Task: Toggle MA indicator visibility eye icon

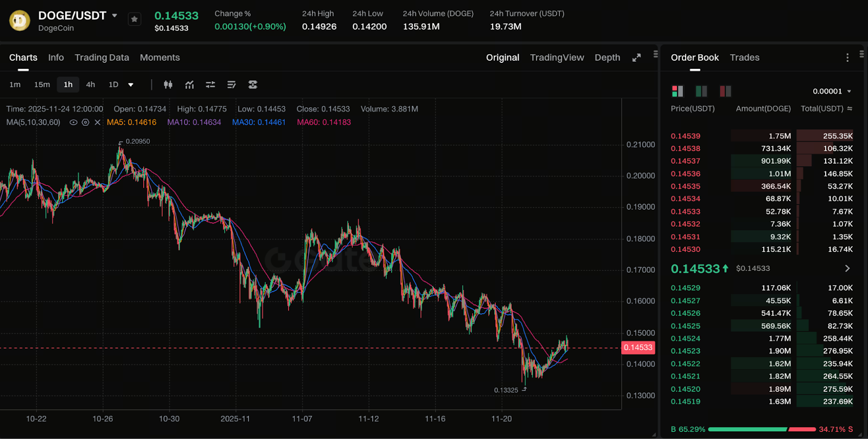Action: pyautogui.click(x=73, y=122)
